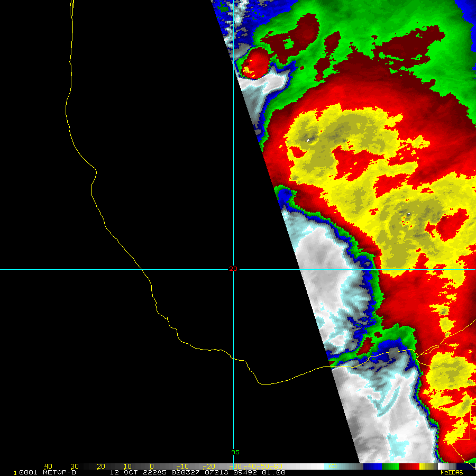Click the 12 OCT date text
This screenshot has width=476, height=476.
(x=124, y=472)
